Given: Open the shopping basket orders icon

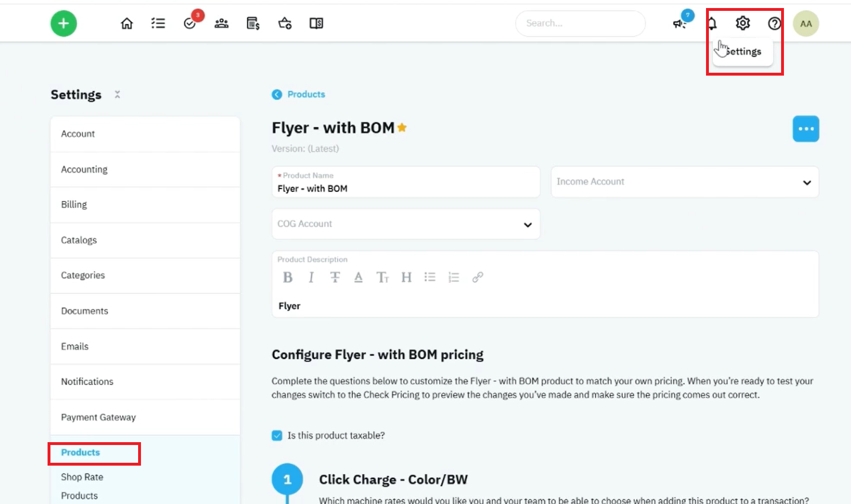Looking at the screenshot, I should [285, 23].
